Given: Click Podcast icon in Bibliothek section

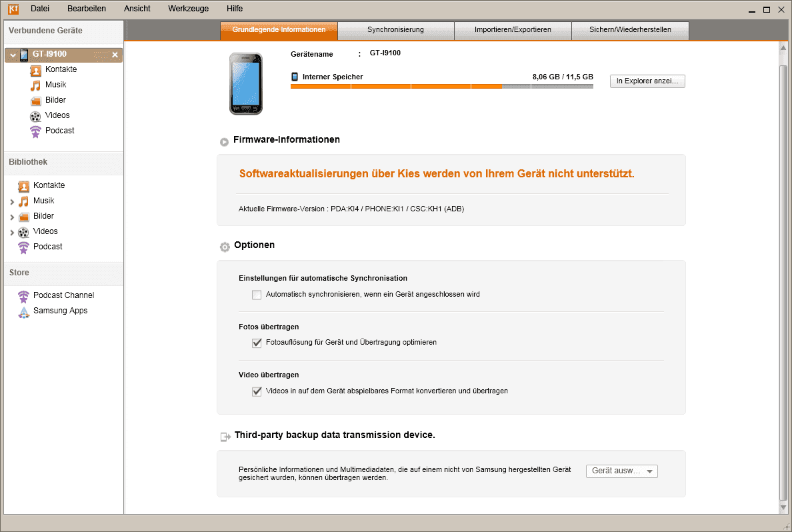Looking at the screenshot, I should click(x=24, y=247).
